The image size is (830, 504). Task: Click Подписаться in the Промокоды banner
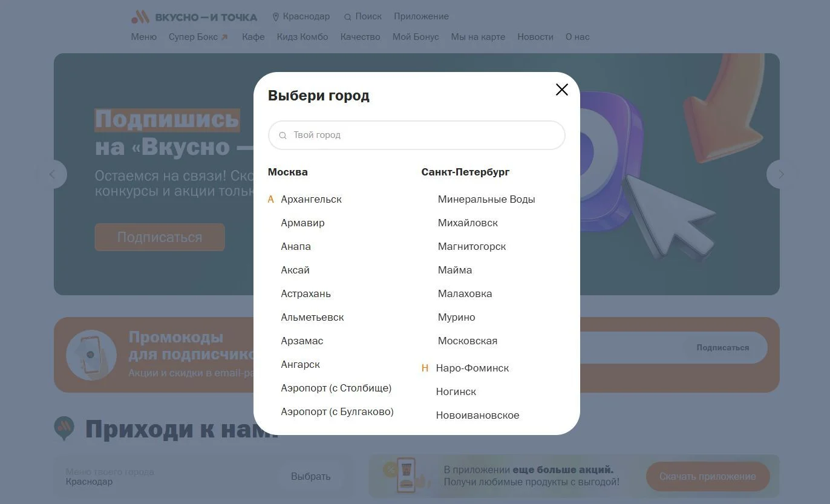[x=722, y=347]
